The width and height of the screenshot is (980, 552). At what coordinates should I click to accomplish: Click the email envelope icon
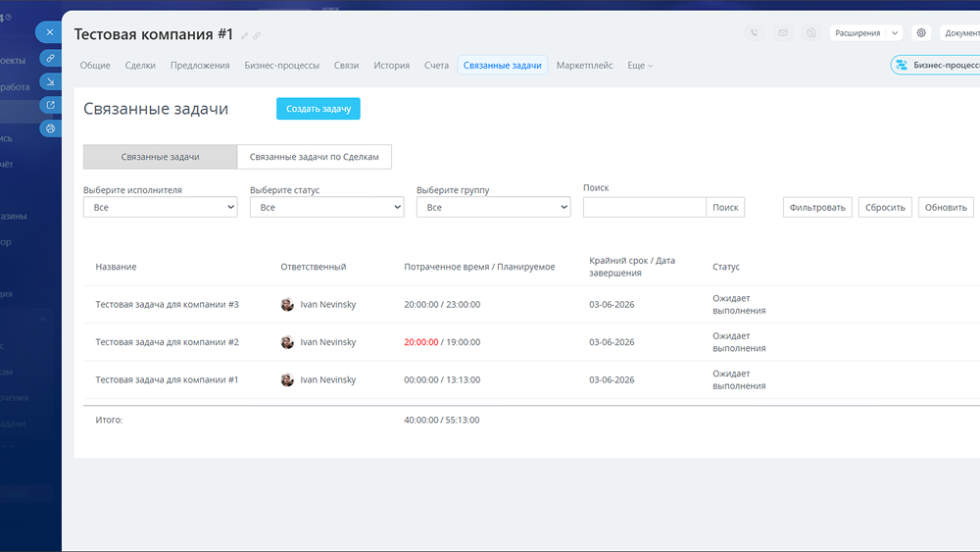[783, 32]
